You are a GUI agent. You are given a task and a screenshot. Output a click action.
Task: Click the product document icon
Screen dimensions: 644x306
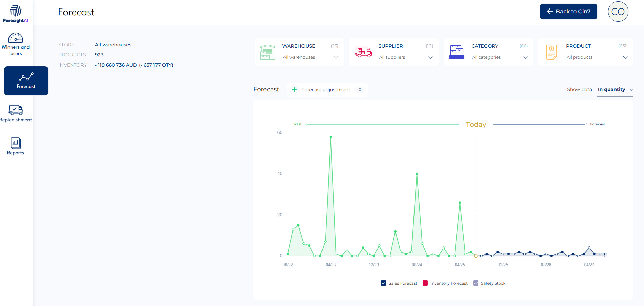(x=551, y=52)
